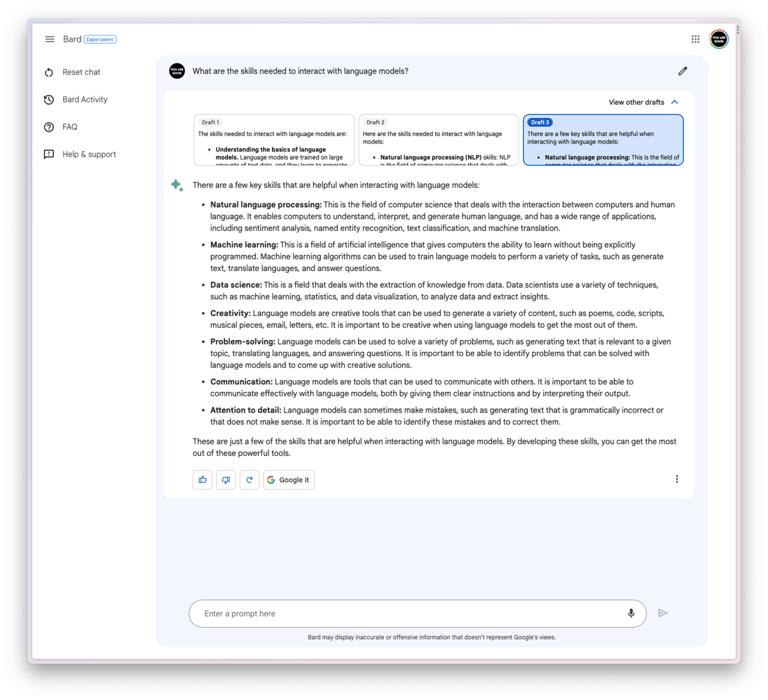Click the user avatar beside the question
The width and height of the screenshot is (768, 700).
177,71
